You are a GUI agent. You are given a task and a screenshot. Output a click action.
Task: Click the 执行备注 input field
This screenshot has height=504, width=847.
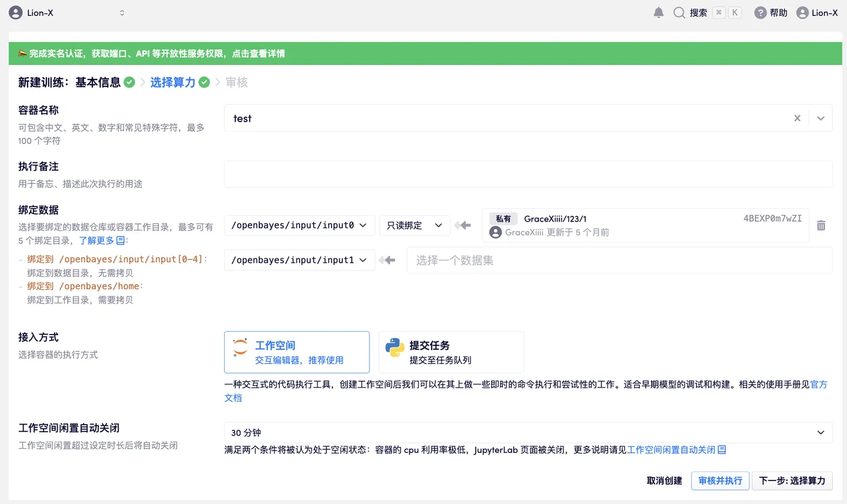[528, 174]
